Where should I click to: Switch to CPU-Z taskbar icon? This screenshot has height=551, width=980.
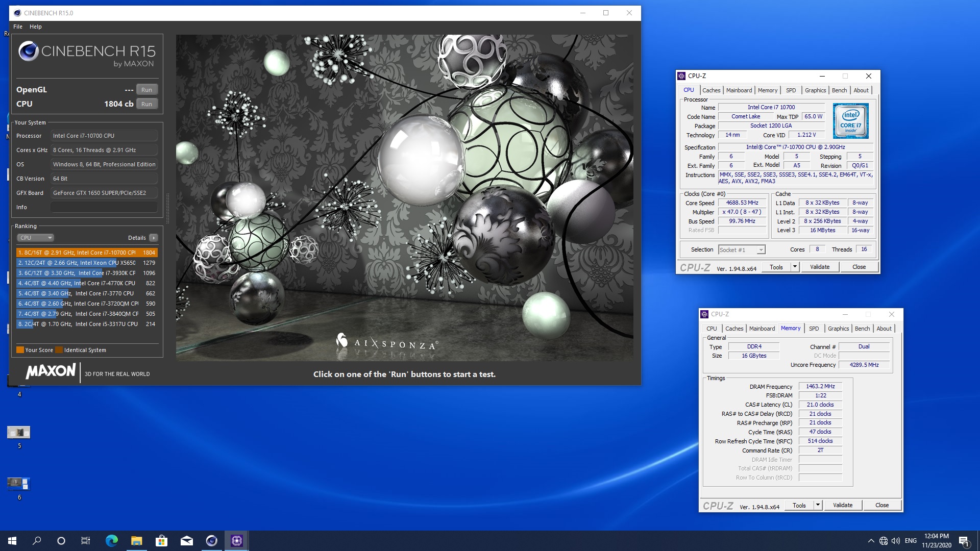click(x=236, y=541)
